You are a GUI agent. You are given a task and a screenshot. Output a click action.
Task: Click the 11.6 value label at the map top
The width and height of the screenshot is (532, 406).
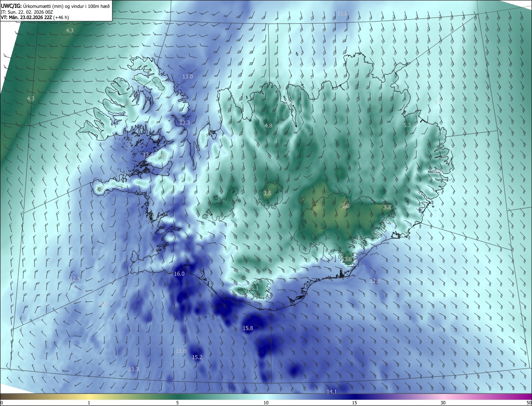pyautogui.click(x=342, y=14)
